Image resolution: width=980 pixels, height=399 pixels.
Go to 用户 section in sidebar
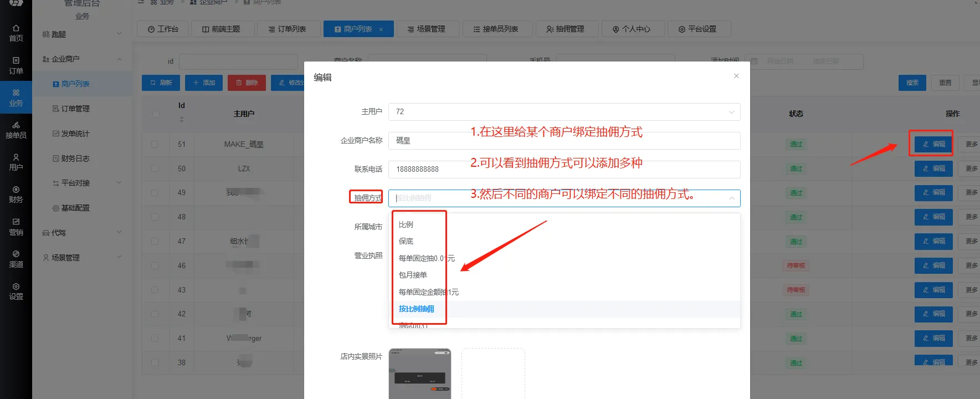(x=16, y=162)
